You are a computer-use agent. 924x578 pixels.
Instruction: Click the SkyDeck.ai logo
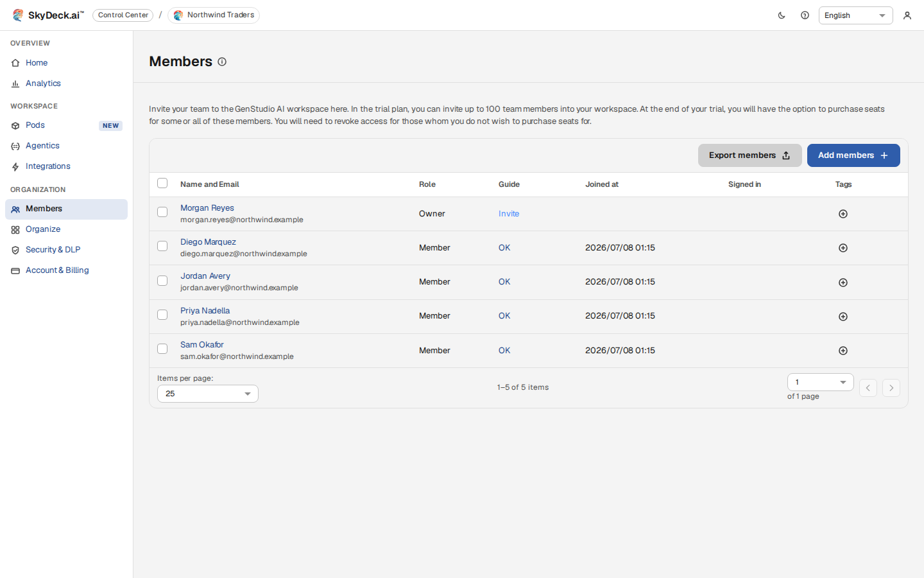click(x=48, y=15)
